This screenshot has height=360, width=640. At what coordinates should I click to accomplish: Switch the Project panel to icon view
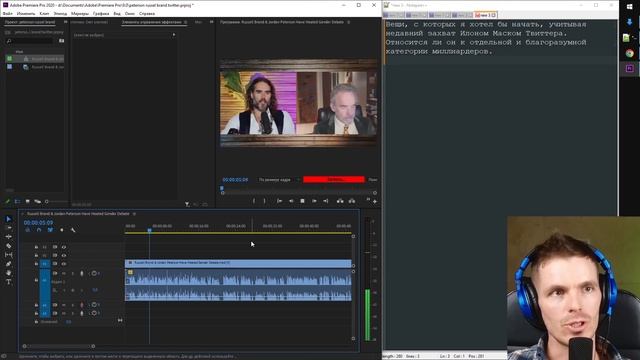[x=27, y=201]
